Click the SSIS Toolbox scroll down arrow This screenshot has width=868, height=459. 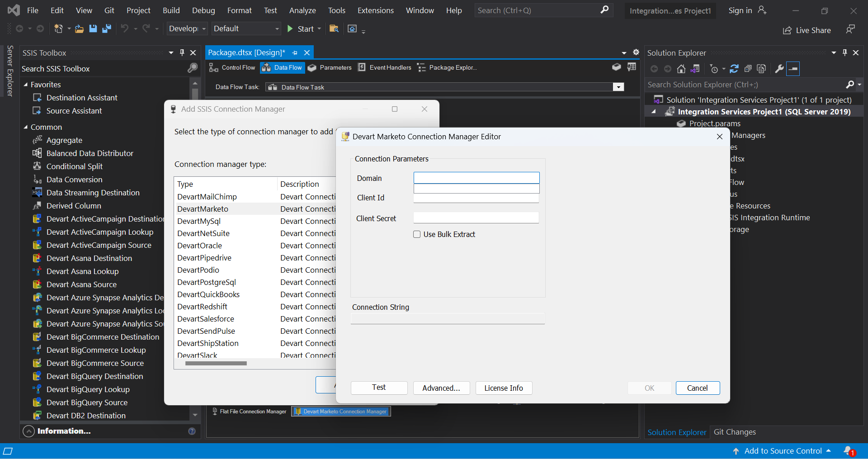point(195,415)
